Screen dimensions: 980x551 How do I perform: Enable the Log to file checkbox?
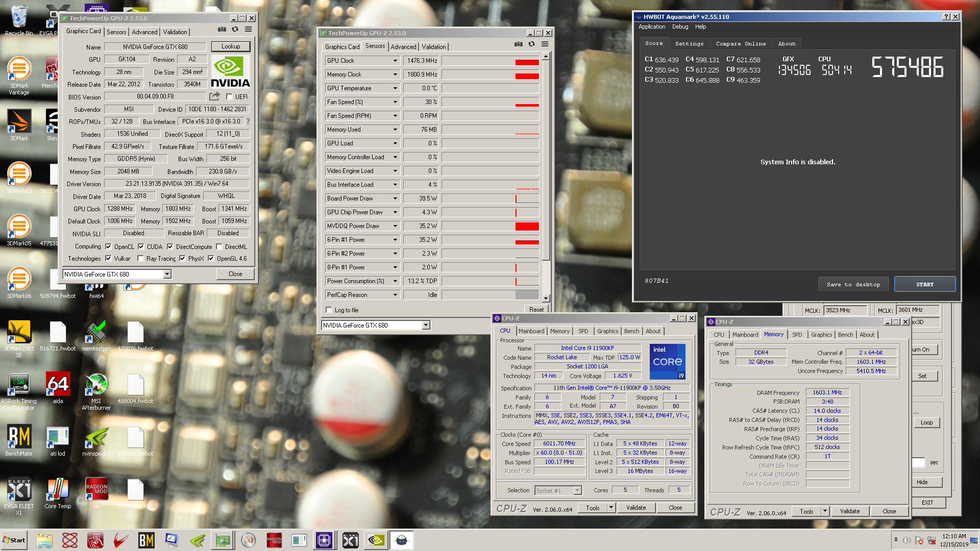(x=329, y=310)
